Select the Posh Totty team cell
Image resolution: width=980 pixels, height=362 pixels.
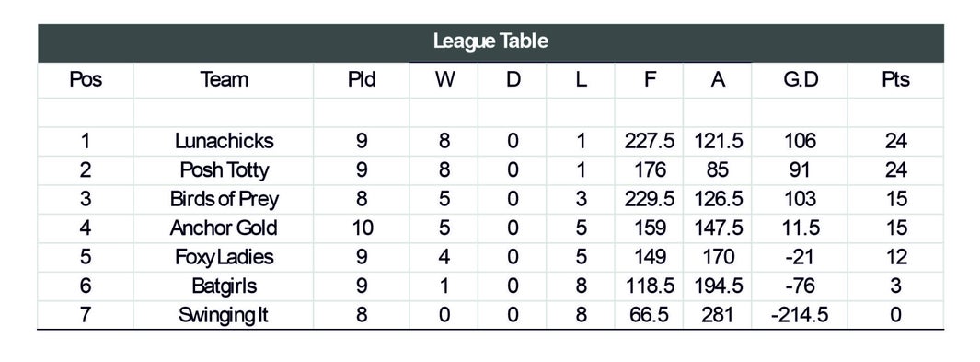coord(224,170)
